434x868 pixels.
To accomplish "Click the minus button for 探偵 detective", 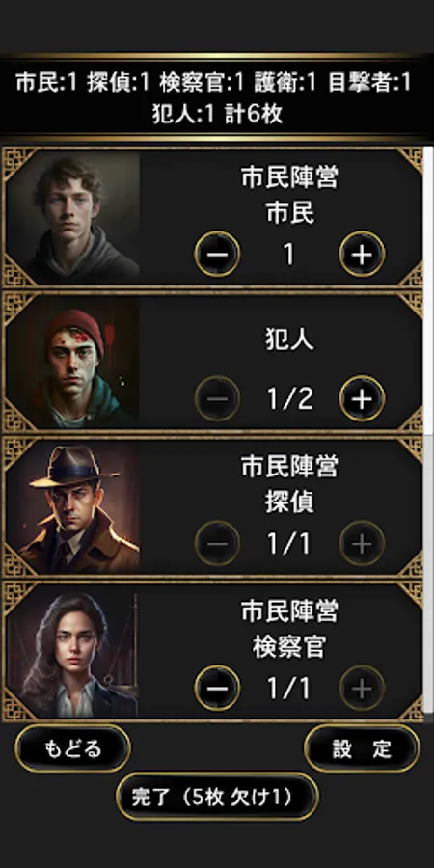I will [217, 544].
